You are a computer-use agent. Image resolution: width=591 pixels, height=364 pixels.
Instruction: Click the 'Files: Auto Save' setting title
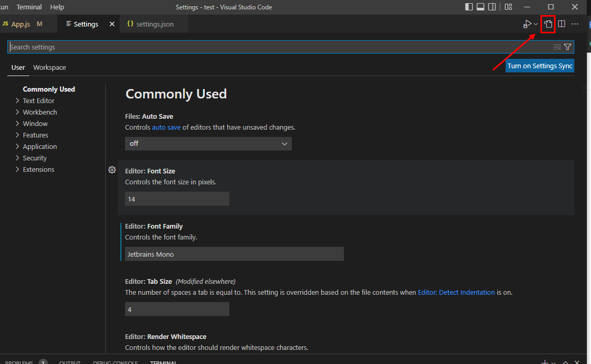149,116
